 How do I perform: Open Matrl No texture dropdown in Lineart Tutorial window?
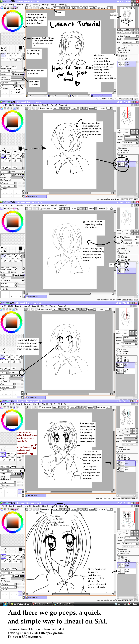pos(130,42)
